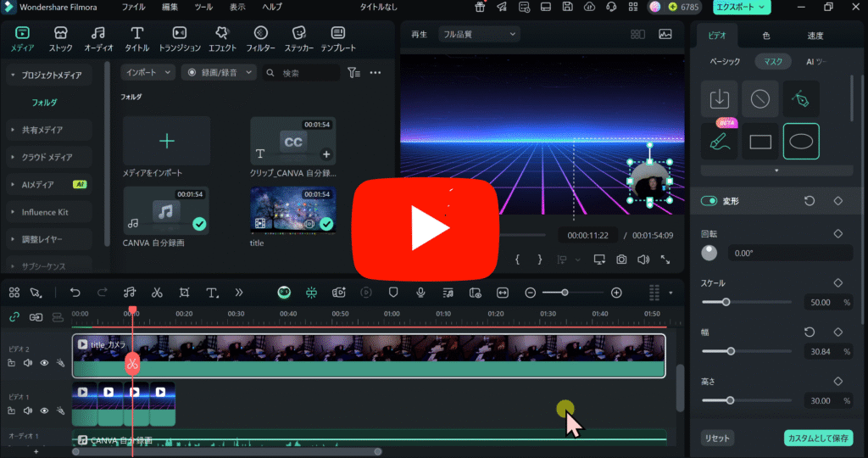Toggle the Transform switch
This screenshot has width=868, height=458.
tap(709, 201)
